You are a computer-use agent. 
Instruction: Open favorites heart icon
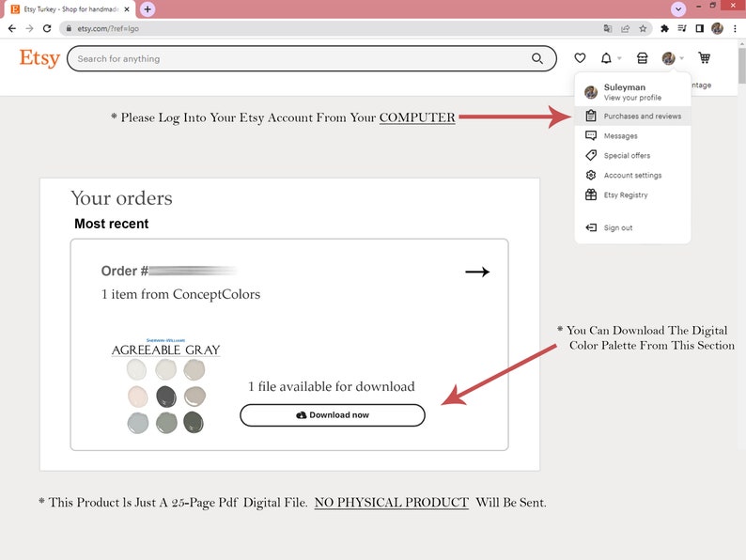580,58
